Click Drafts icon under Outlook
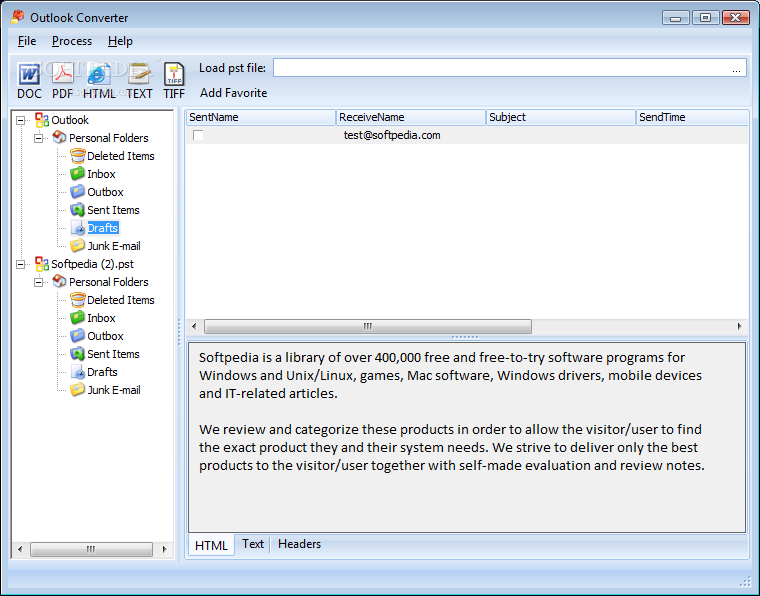This screenshot has width=760, height=596. 78,228
